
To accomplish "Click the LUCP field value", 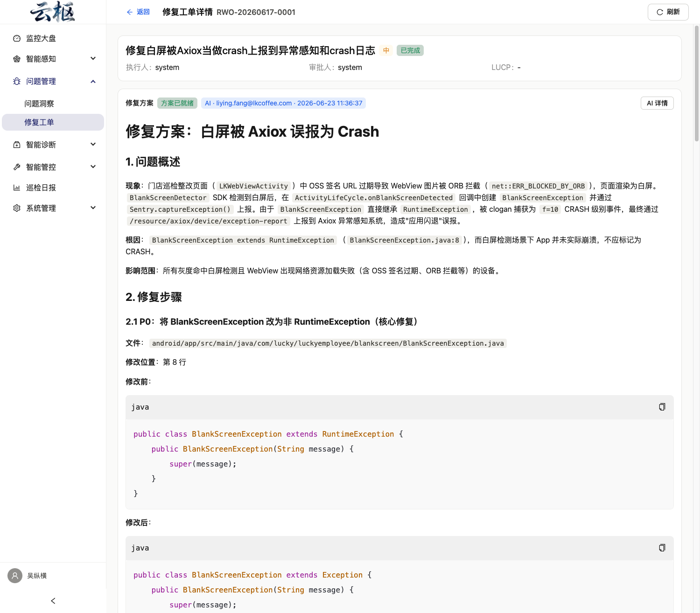I will click(519, 68).
